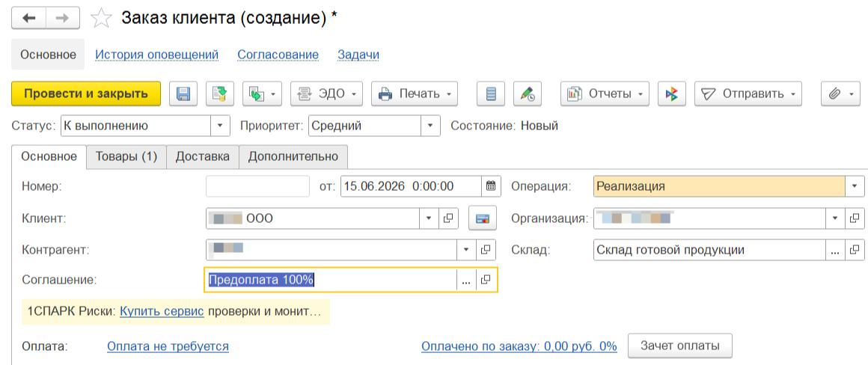Open the Соглашение record with the open icon
Viewport: 868px width, 365px height.
point(486,280)
